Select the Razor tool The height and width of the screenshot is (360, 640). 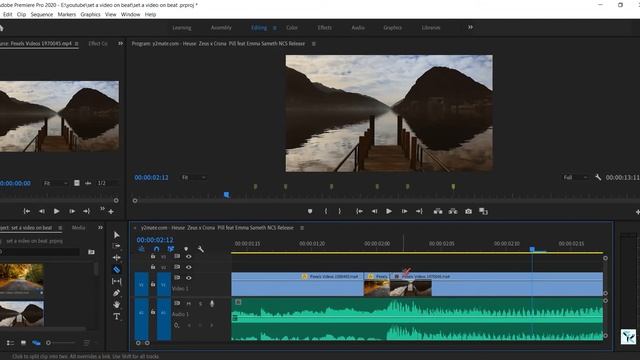pos(117,269)
